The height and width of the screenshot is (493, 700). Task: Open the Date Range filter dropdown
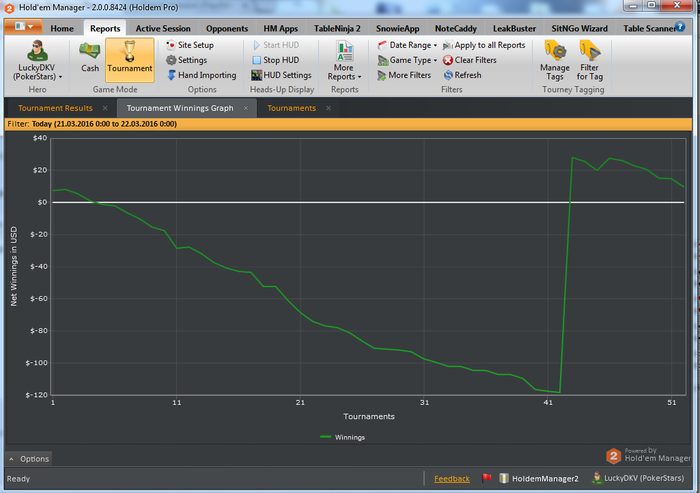point(407,45)
